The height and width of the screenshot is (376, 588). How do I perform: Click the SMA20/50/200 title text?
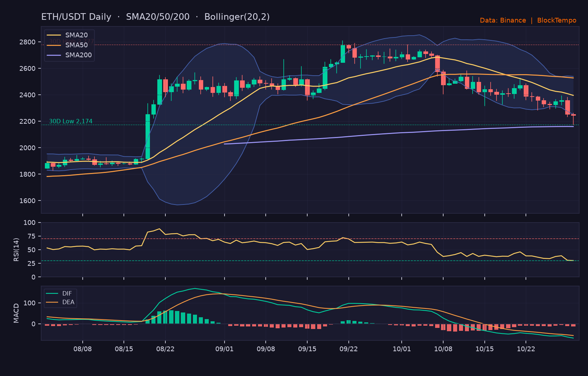point(158,17)
